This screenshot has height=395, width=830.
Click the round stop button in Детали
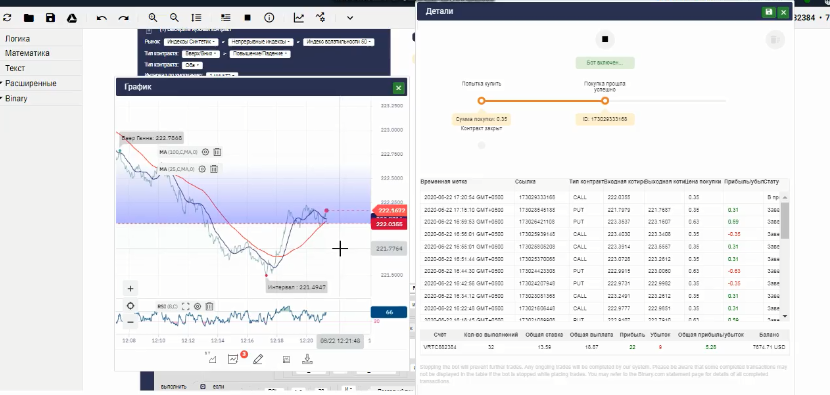(x=605, y=39)
